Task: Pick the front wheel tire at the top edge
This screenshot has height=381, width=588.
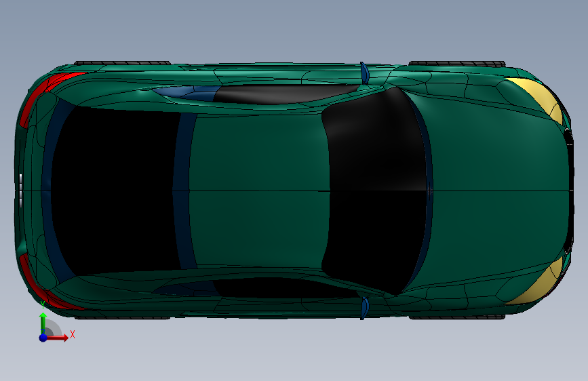Action: coord(457,64)
